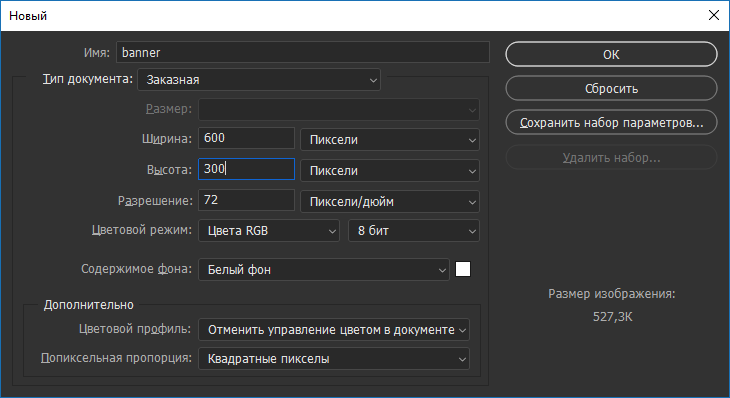Open the Попиксельная пропорция dropdown
730x398 pixels.
point(334,359)
